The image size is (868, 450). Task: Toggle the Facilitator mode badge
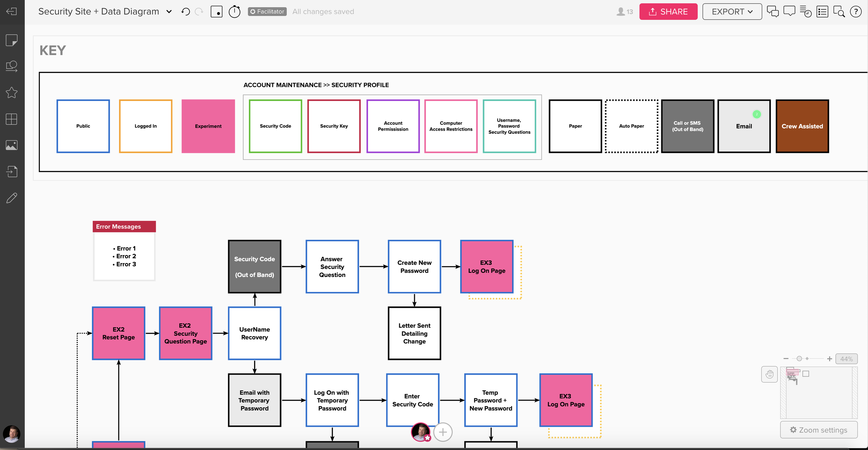click(x=267, y=11)
